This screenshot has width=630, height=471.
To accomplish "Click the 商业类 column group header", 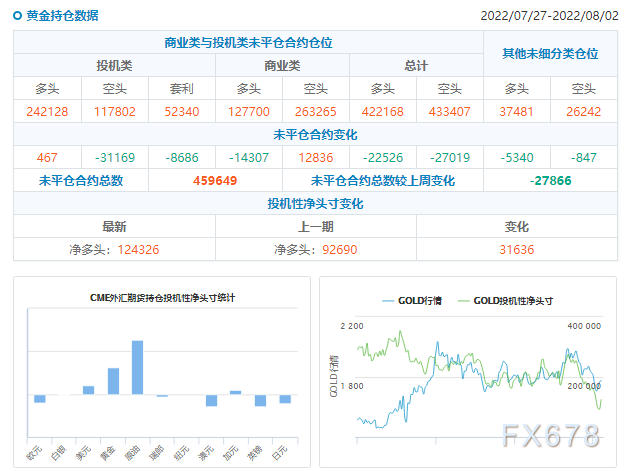I will tap(282, 66).
